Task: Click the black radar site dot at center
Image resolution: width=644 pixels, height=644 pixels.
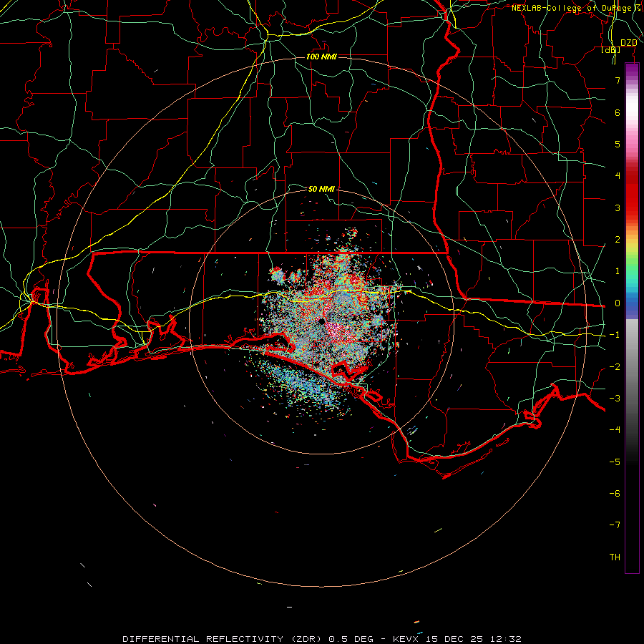Action: coord(321,321)
